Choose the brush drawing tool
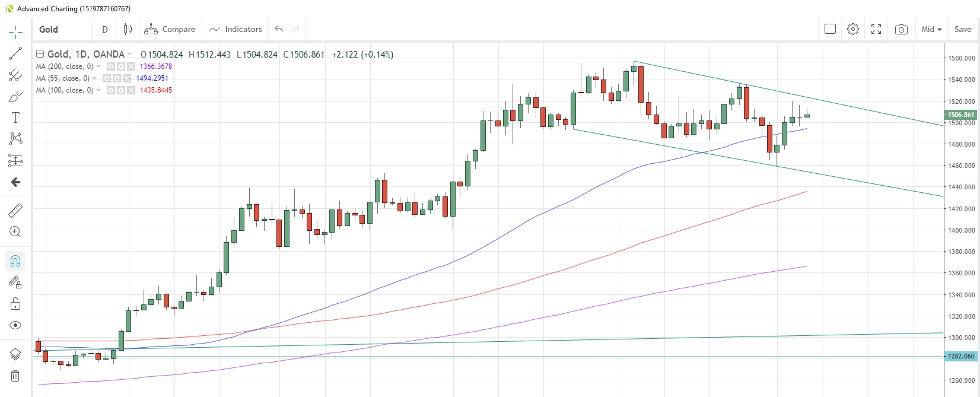This screenshot has height=397, width=980. [15, 96]
